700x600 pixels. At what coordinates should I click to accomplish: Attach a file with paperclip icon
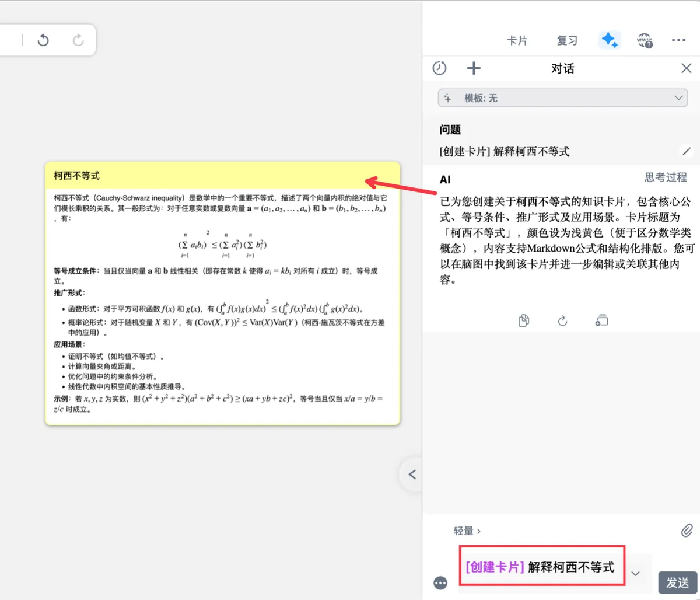pyautogui.click(x=687, y=531)
